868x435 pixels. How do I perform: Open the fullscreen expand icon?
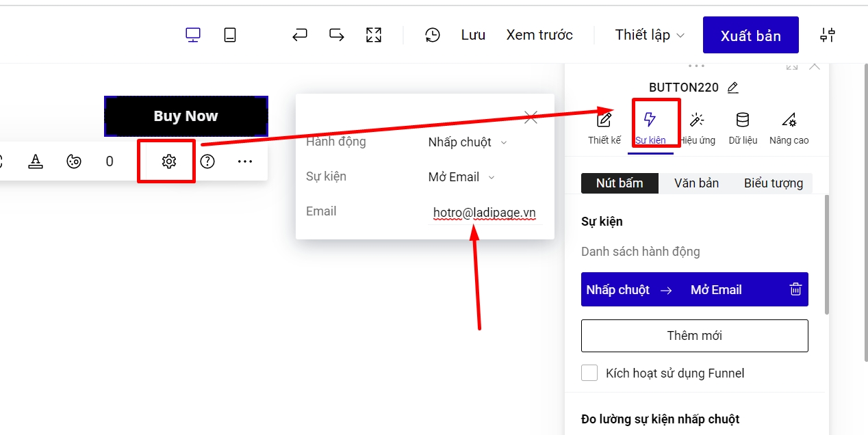(x=374, y=35)
